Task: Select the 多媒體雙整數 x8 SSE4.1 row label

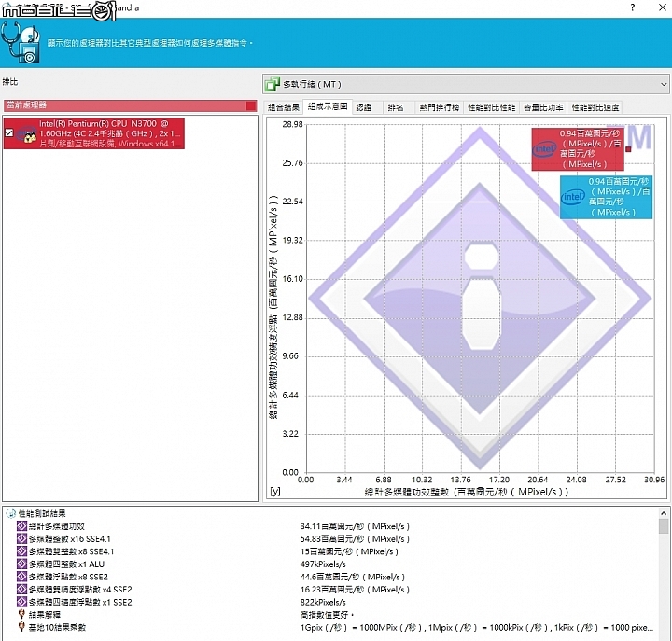Action: click(x=71, y=551)
